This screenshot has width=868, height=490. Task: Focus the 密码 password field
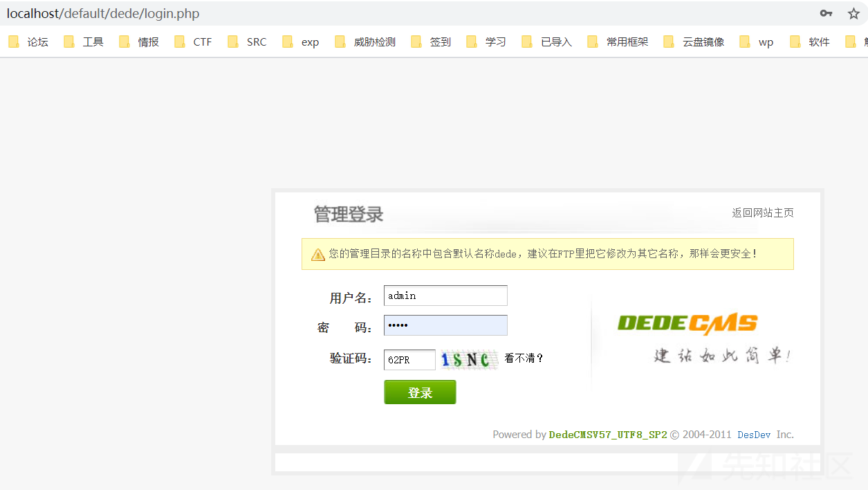pyautogui.click(x=445, y=325)
